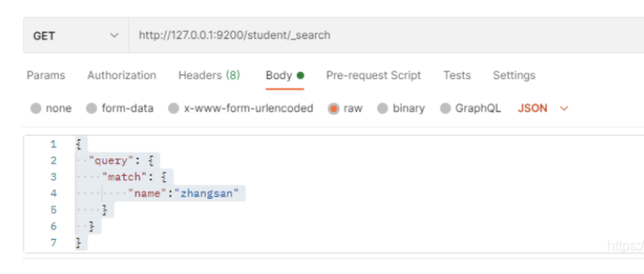Click the chevron next to JSON

click(563, 108)
